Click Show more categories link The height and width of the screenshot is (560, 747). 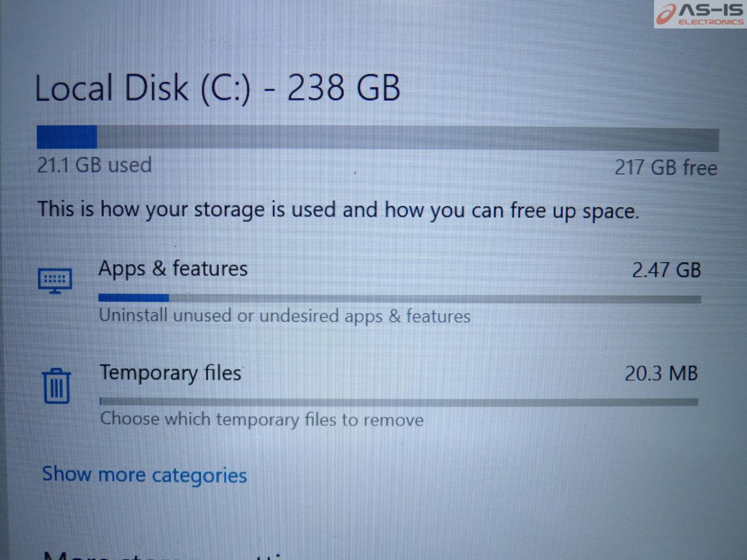point(144,475)
